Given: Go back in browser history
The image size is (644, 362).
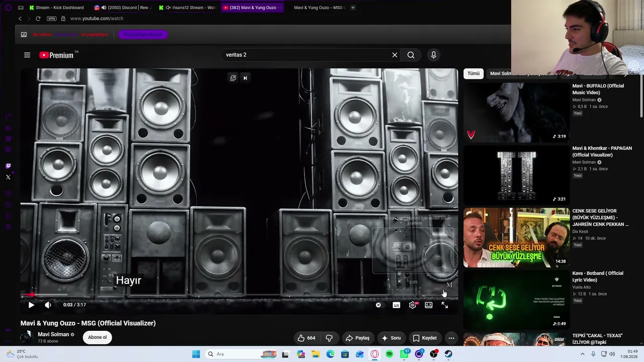Looking at the screenshot, I should [x=20, y=19].
